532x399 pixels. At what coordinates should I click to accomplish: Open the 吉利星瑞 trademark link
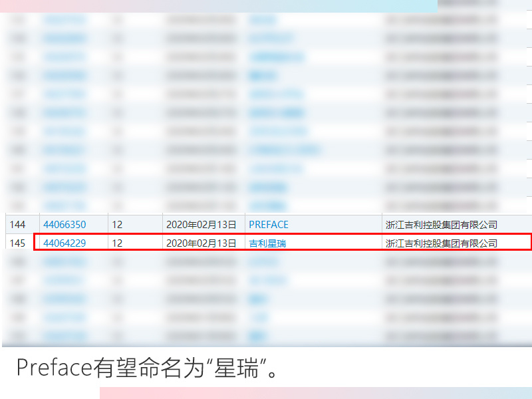point(267,243)
